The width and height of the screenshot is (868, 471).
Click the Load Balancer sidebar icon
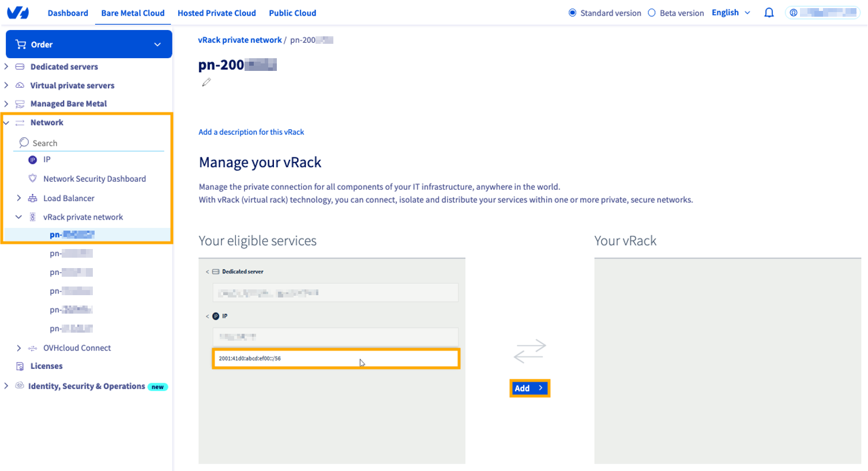click(x=33, y=198)
